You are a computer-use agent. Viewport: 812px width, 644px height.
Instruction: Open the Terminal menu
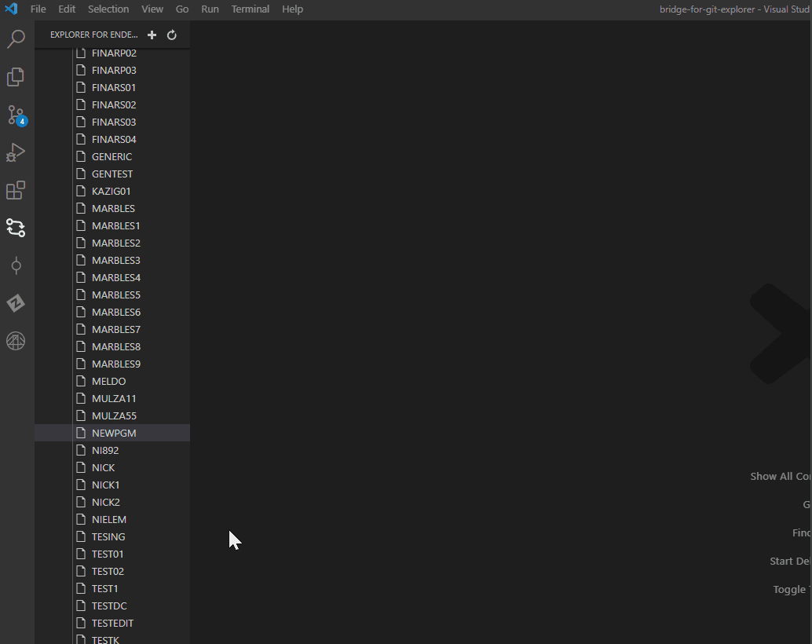coord(250,9)
